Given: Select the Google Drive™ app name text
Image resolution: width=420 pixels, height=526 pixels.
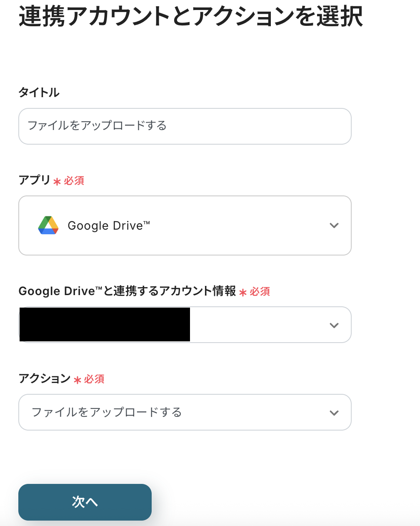Looking at the screenshot, I should pyautogui.click(x=108, y=225).
